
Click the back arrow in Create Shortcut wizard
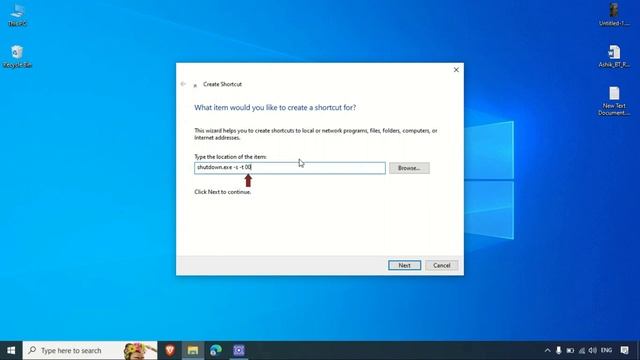click(183, 84)
